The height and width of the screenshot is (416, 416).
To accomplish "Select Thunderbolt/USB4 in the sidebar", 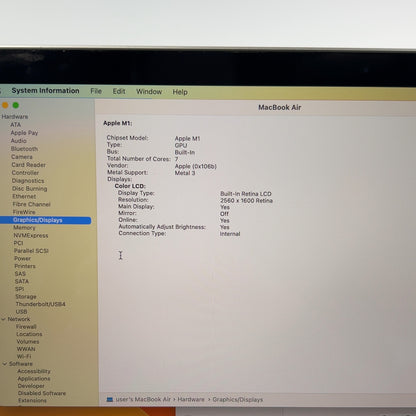I will [x=41, y=304].
